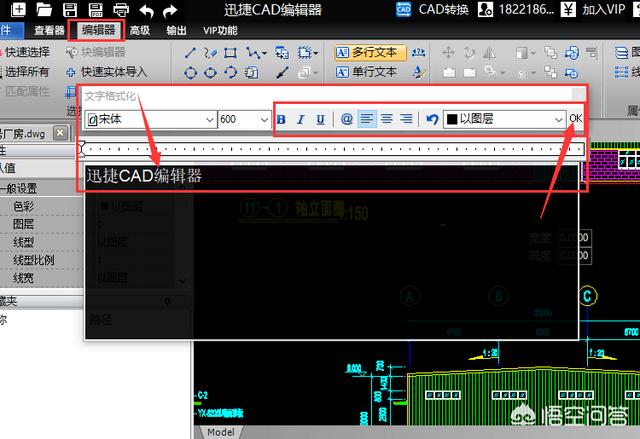Select the Rectangle drawing tool
The height and width of the screenshot is (439, 640).
[x=231, y=53]
